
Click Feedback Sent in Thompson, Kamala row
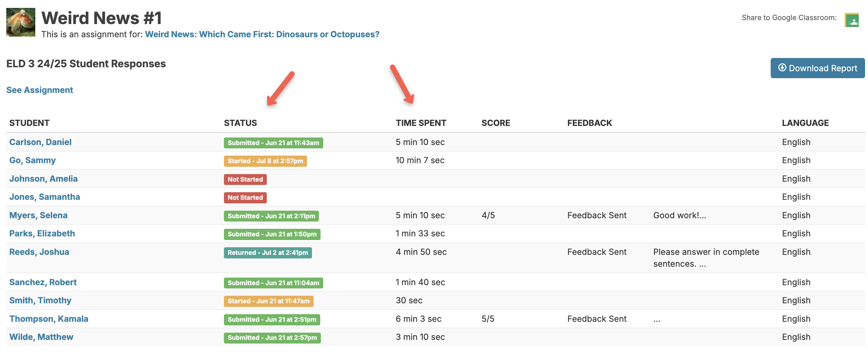597,319
